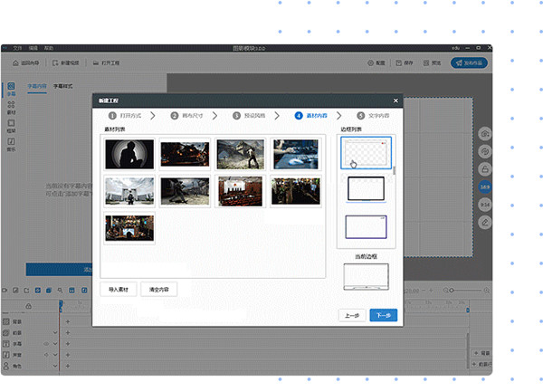Click the lock icon beside canvas

pos(485,168)
